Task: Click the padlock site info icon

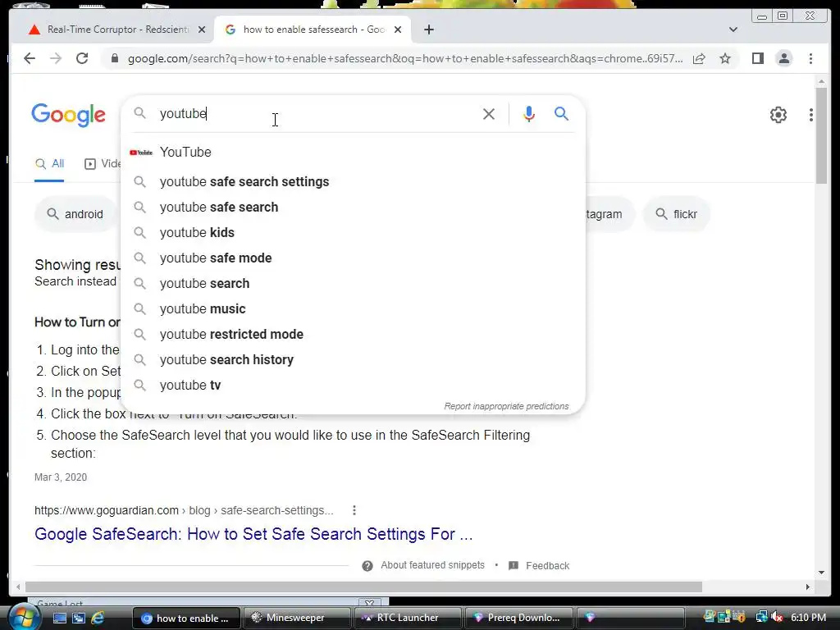Action: [114, 58]
